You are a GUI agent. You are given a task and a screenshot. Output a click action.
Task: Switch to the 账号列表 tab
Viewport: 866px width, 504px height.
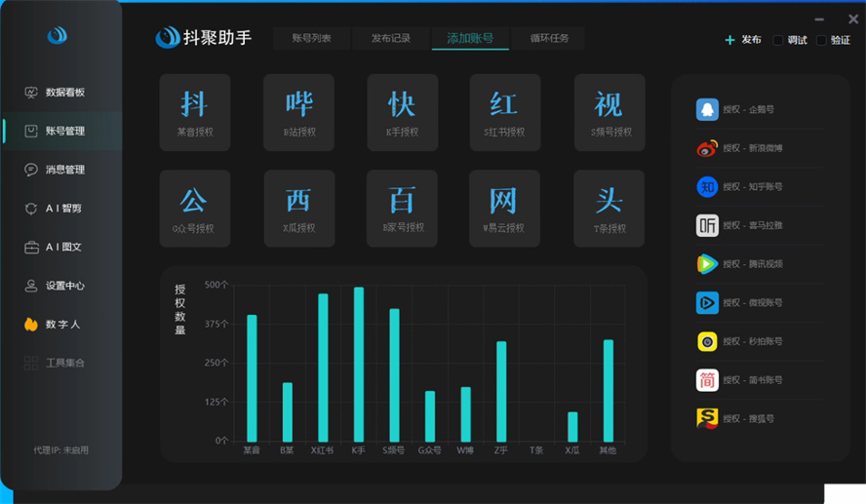coord(311,38)
